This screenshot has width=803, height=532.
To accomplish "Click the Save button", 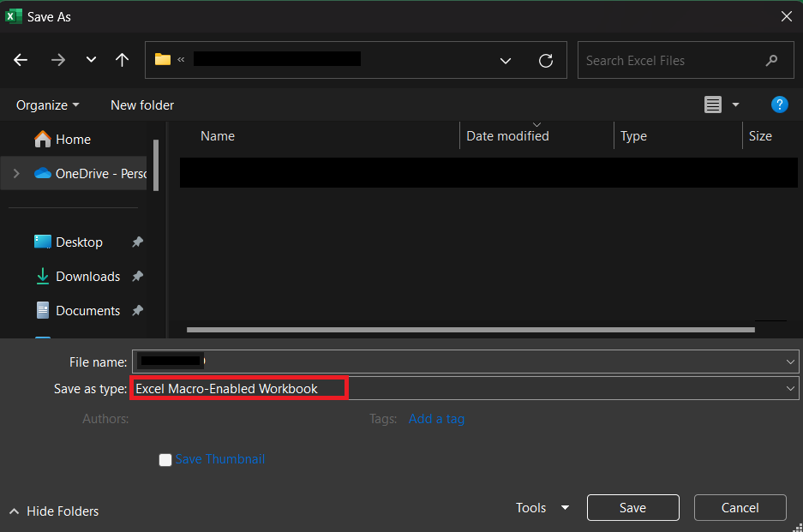I will point(633,507).
